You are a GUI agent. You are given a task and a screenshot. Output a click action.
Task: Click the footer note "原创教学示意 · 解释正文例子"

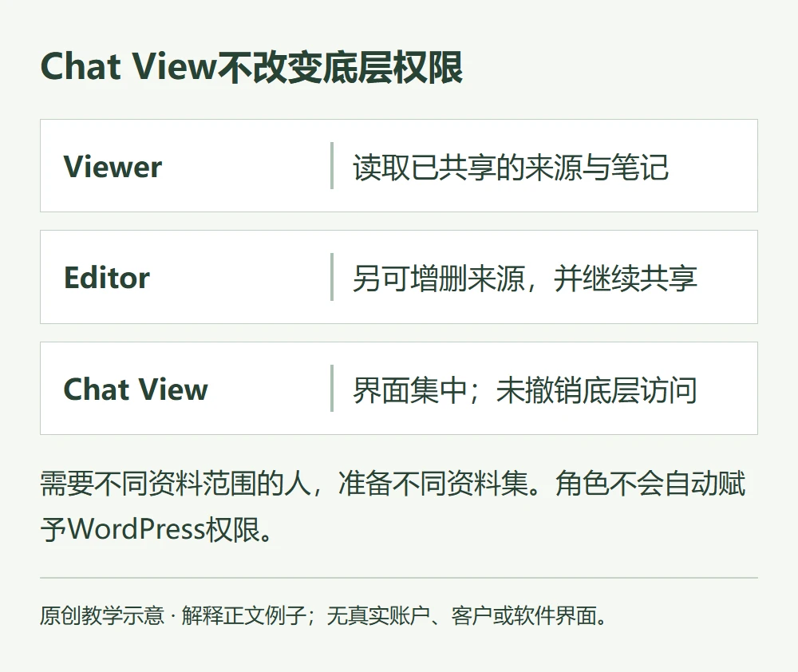tap(172, 615)
